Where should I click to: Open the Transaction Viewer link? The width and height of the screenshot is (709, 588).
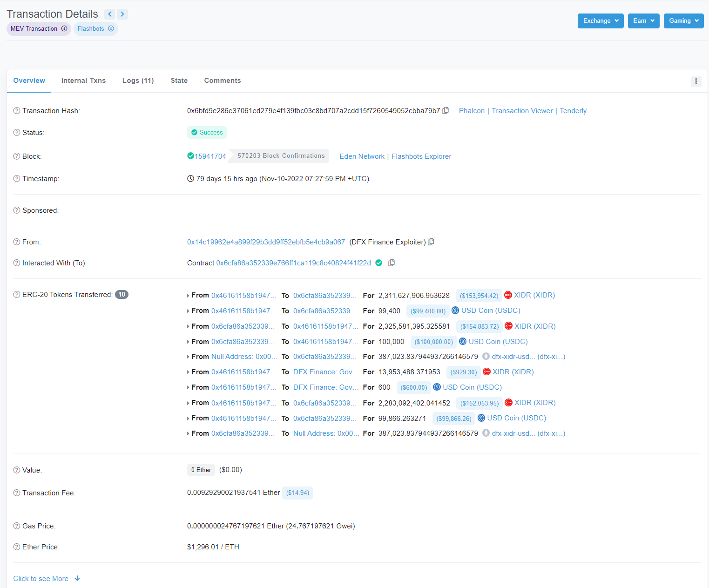click(x=522, y=111)
